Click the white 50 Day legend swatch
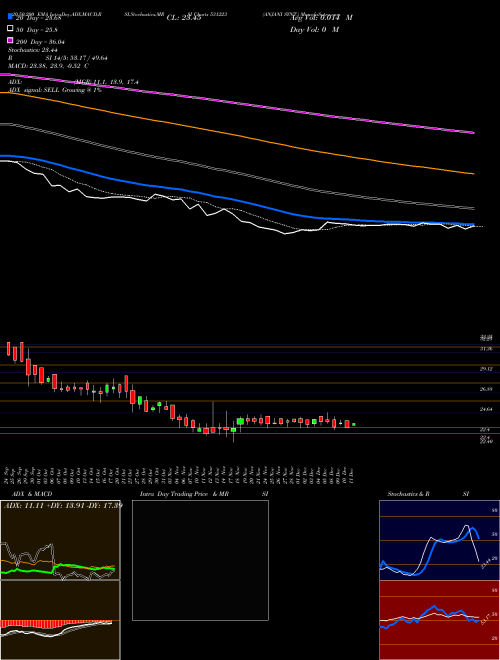The height and width of the screenshot is (660, 500). click(x=10, y=29)
